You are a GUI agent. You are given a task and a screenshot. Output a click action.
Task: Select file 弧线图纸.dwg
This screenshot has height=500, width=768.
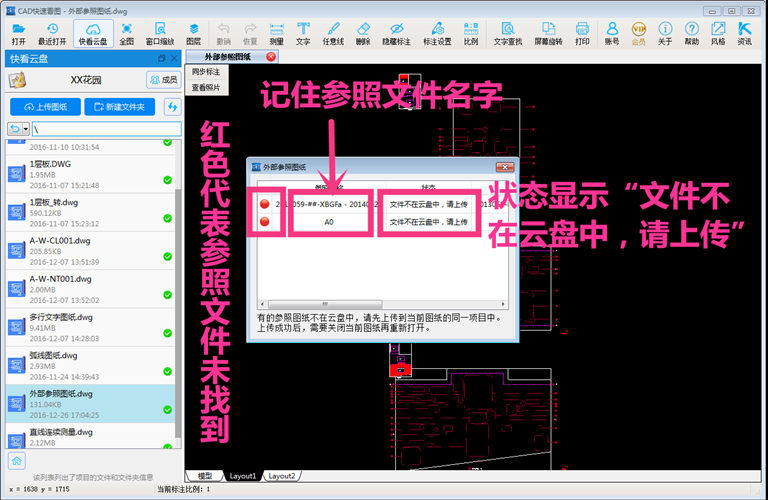coord(91,365)
